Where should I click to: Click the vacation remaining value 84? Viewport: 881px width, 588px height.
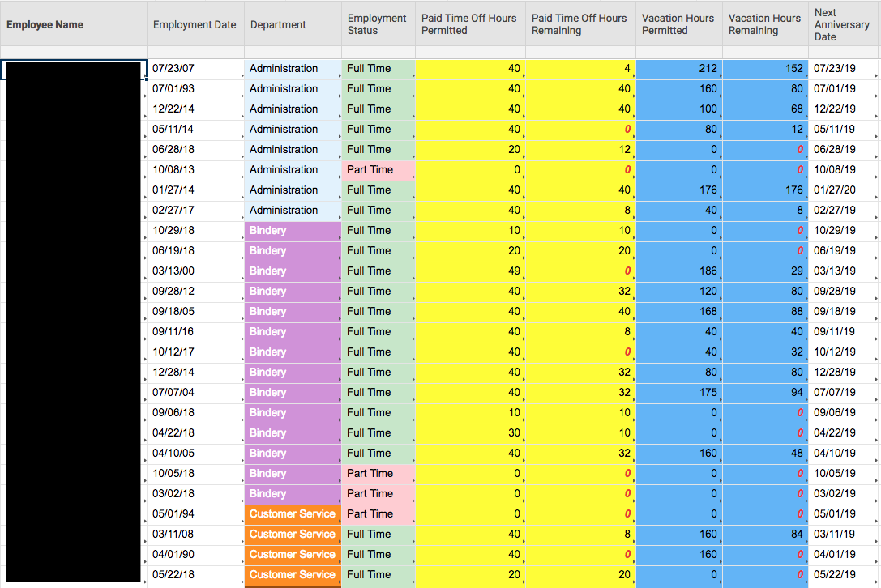click(x=765, y=534)
